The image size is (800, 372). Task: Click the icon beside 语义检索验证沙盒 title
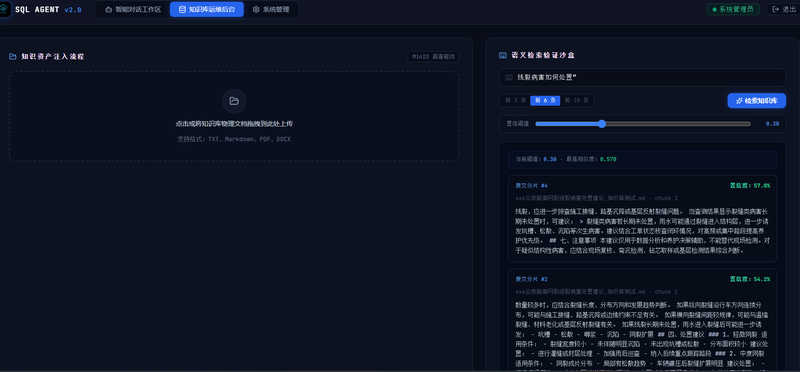tap(503, 55)
